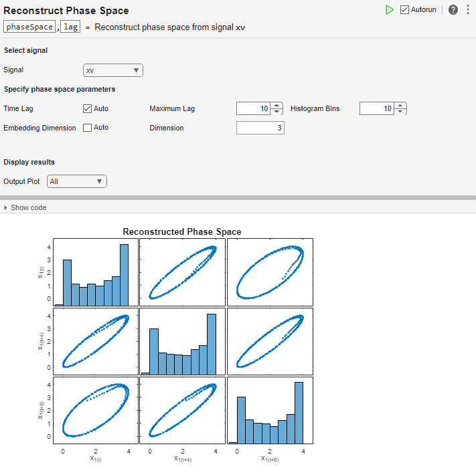Click the bottom-left scatter plot
The height and width of the screenshot is (475, 476).
pos(96,410)
